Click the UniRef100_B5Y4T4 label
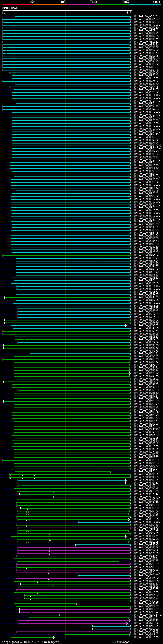The height and width of the screenshot is (644, 163). (146, 342)
